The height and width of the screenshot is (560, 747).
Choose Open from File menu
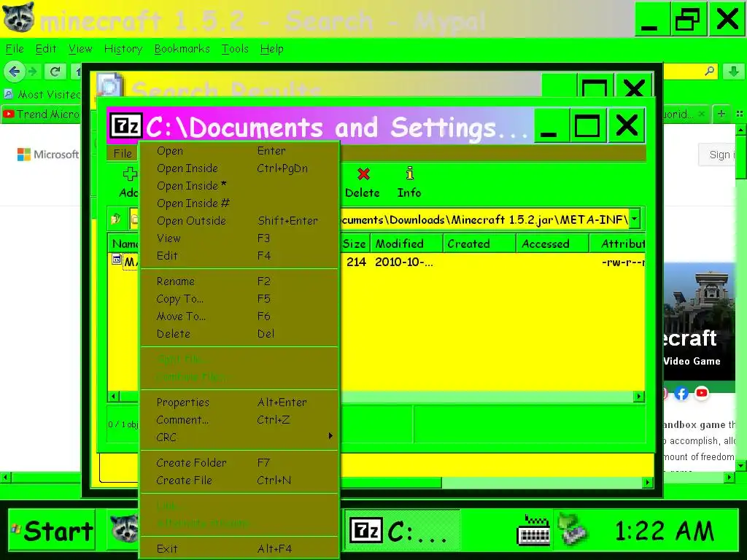(239, 151)
